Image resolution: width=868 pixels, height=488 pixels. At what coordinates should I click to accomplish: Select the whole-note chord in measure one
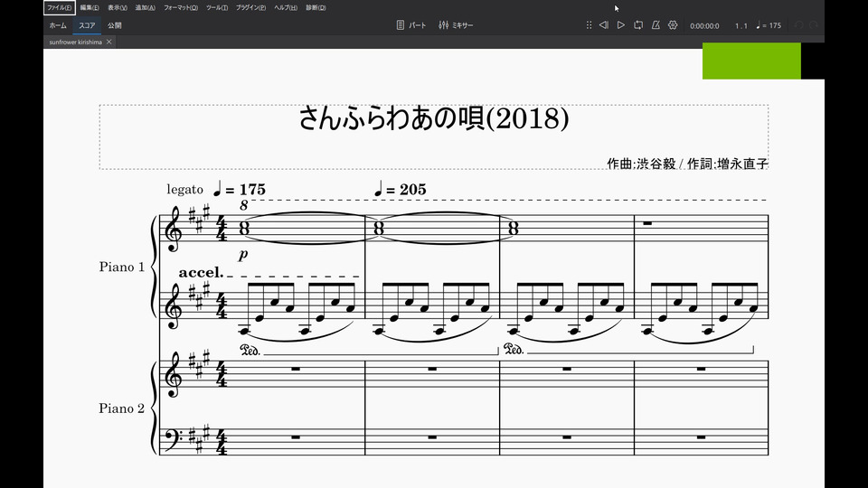pyautogui.click(x=244, y=228)
